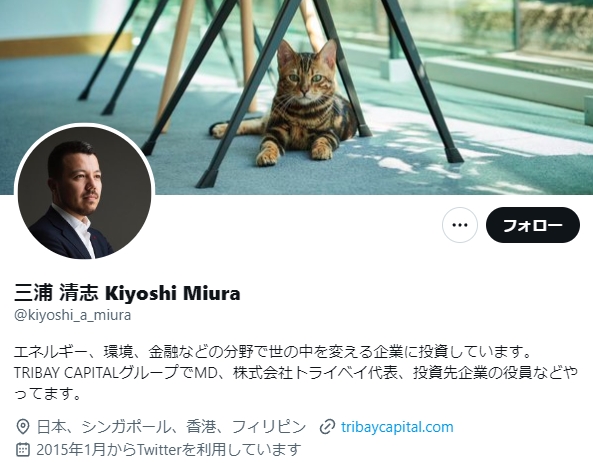The image size is (593, 463).
Task: Click the 2015年1月からTwitterを利用しています join date
Action: [169, 449]
